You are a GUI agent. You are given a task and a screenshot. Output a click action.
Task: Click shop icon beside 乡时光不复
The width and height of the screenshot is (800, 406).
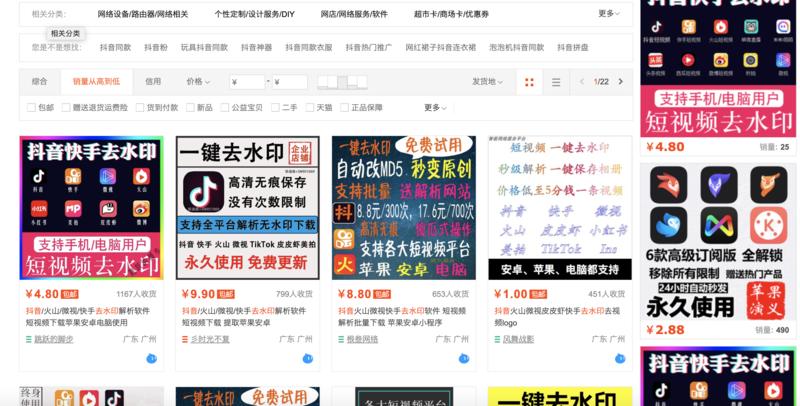click(x=185, y=339)
